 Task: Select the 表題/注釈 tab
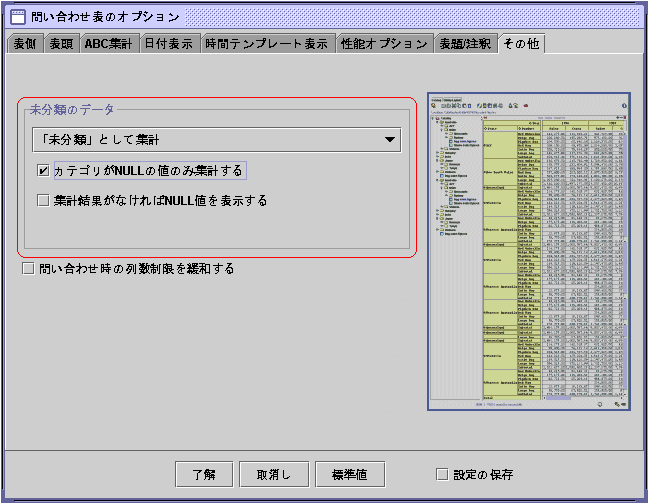coord(465,44)
